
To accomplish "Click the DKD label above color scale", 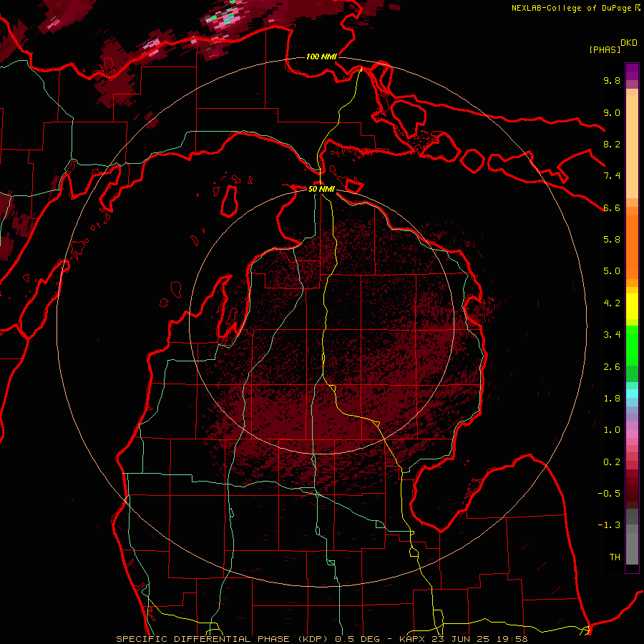I will 629,43.
